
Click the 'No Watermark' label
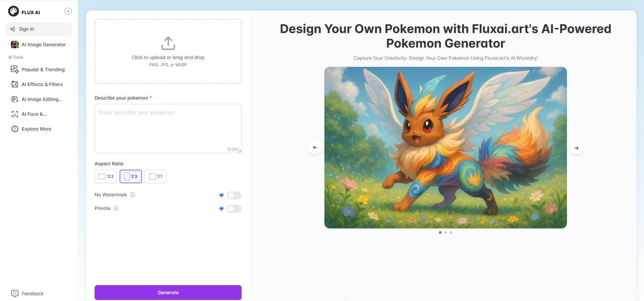click(x=111, y=195)
